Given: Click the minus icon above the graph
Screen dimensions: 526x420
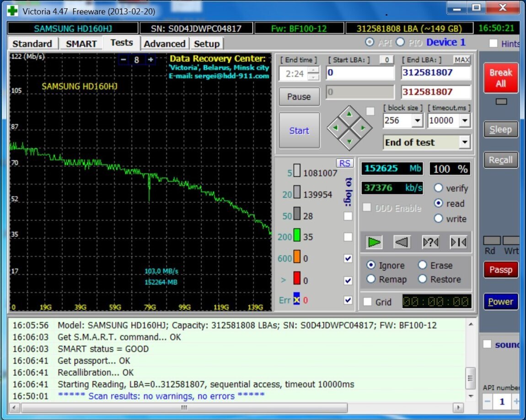Looking at the screenshot, I should click(x=123, y=60).
